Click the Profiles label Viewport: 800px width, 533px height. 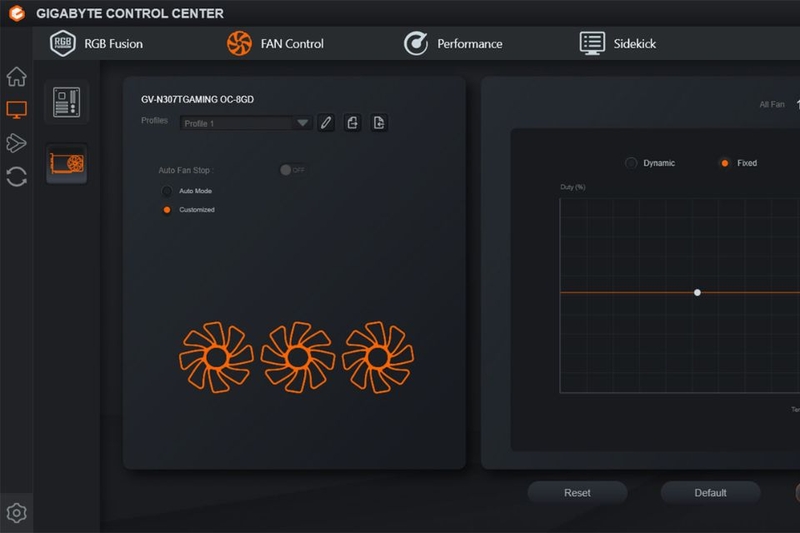(154, 120)
